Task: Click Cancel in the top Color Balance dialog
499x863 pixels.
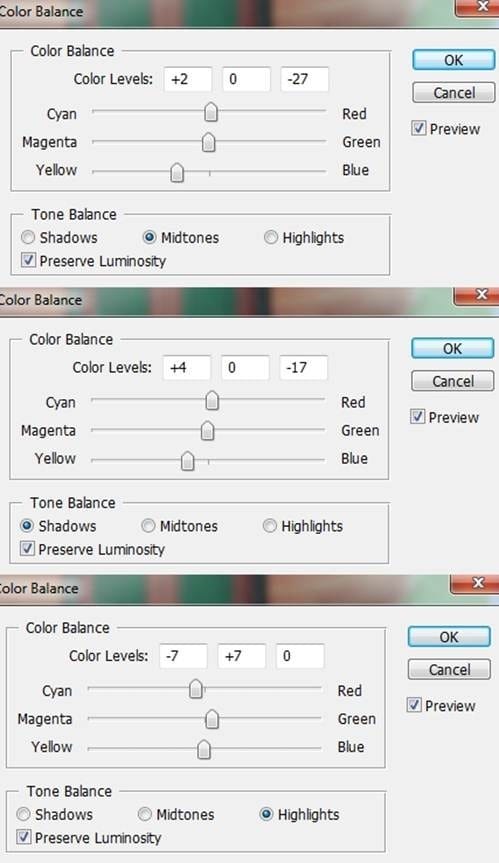Action: point(453,92)
